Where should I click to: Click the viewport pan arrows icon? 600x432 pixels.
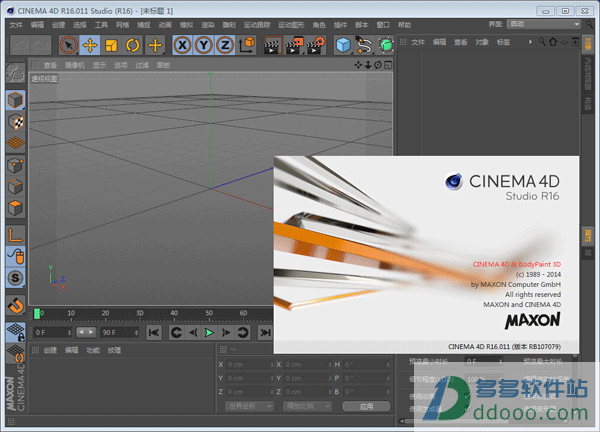(x=358, y=65)
